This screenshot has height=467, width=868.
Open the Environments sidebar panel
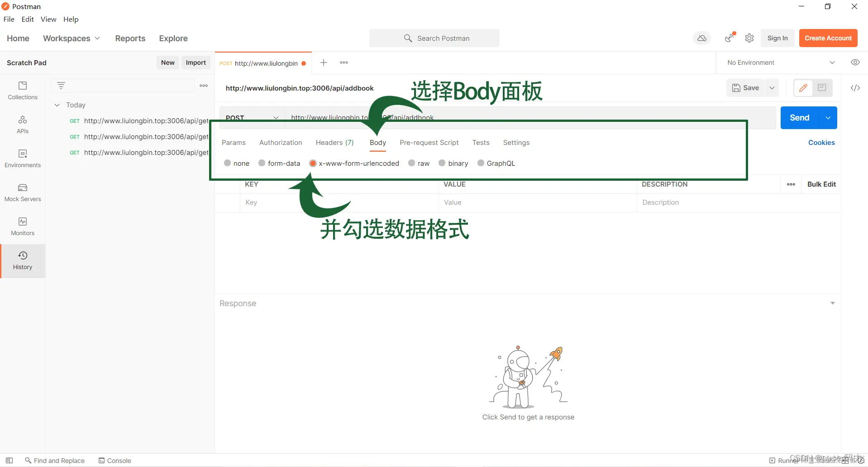pos(23,159)
